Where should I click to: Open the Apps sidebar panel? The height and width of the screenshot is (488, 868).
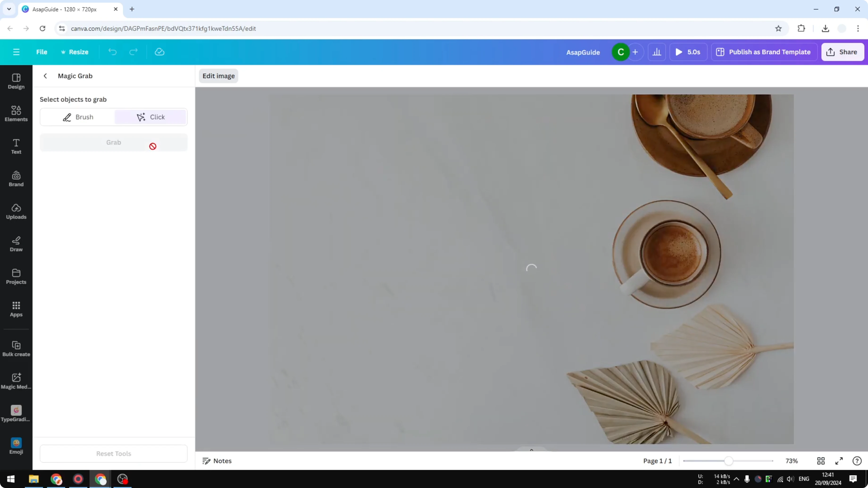16,309
